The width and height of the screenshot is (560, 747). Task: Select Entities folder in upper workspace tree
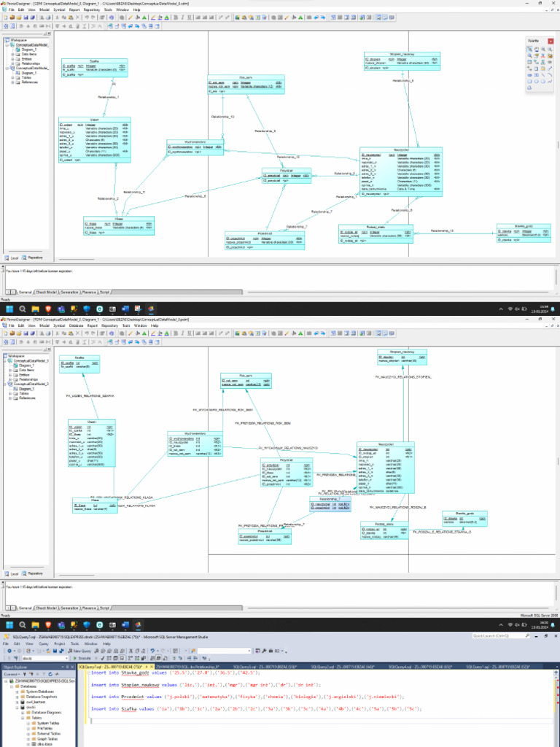[x=28, y=58]
